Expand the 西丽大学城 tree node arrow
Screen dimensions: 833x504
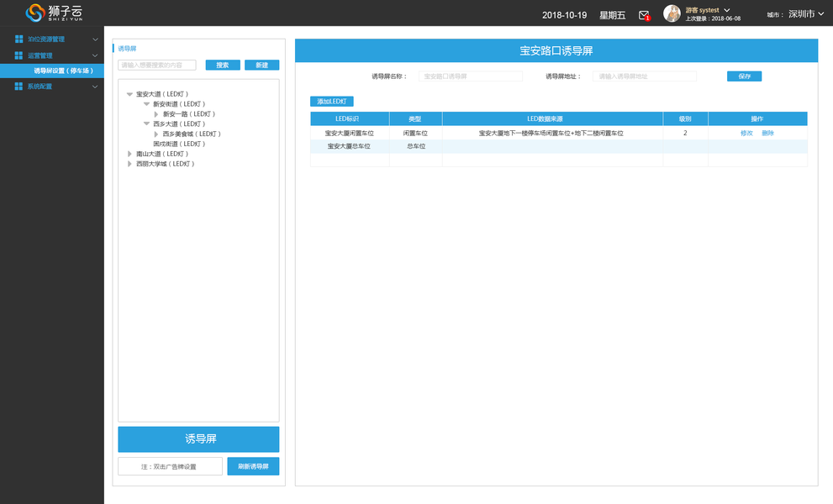tap(129, 164)
